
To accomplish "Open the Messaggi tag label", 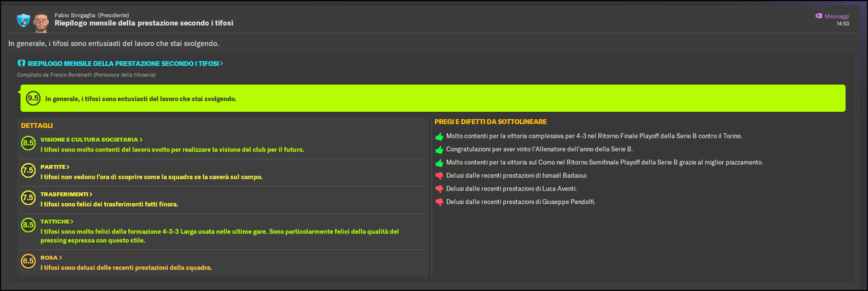I will [836, 16].
